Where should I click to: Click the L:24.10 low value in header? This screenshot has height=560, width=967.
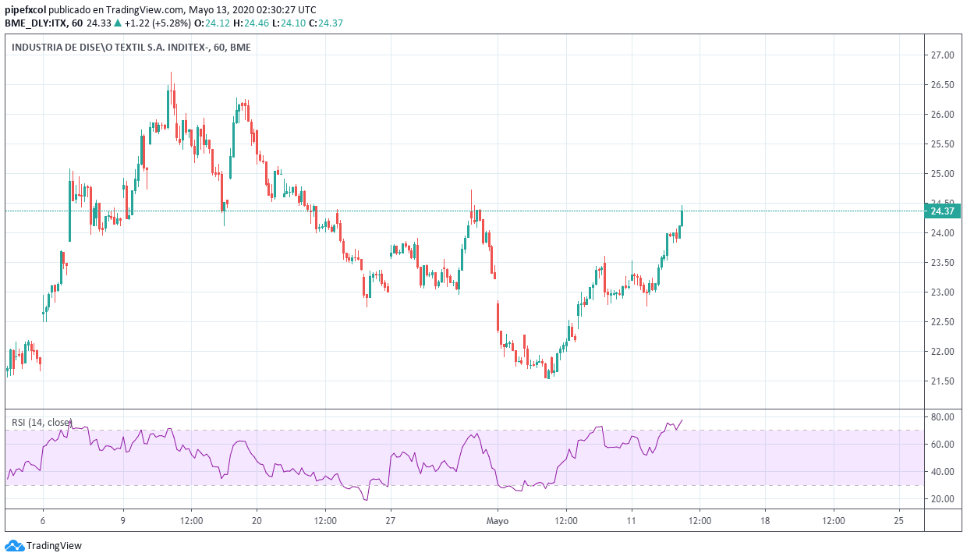tap(289, 23)
